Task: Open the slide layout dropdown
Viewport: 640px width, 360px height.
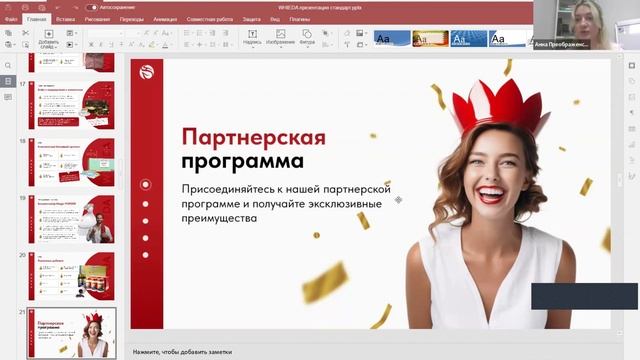Action: 71,33
